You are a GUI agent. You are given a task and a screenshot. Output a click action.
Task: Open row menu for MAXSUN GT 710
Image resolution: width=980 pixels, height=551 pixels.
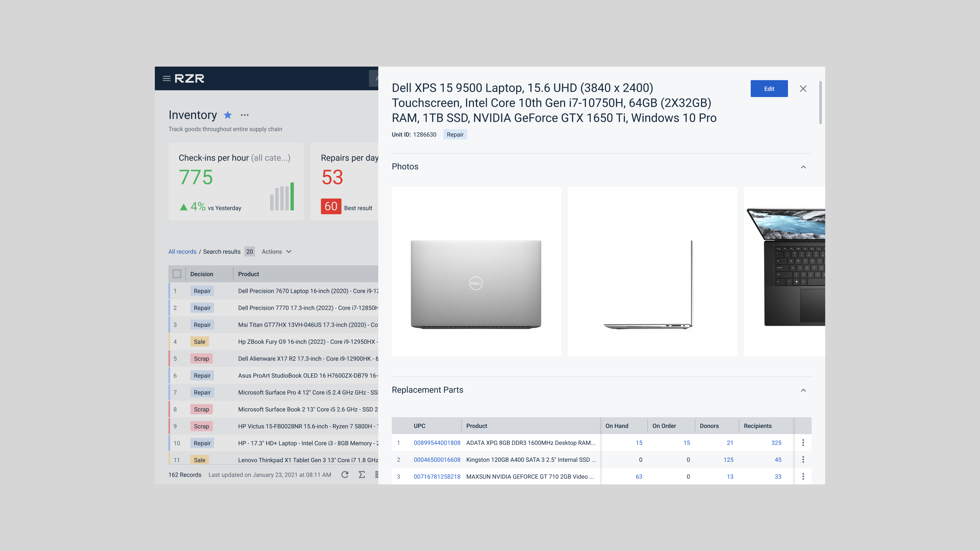pos(803,477)
